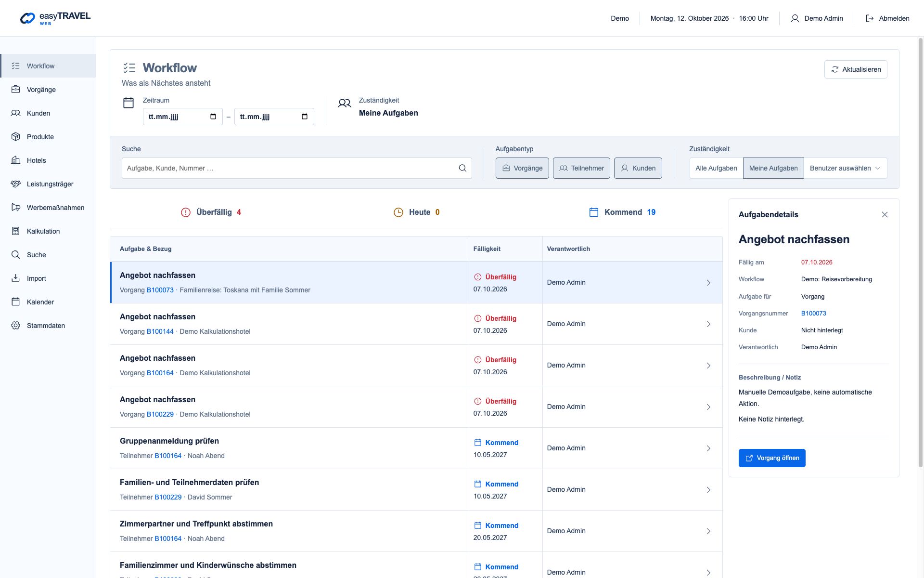This screenshot has height=578, width=924.
Task: Open Import in sidebar
Action: coord(48,278)
